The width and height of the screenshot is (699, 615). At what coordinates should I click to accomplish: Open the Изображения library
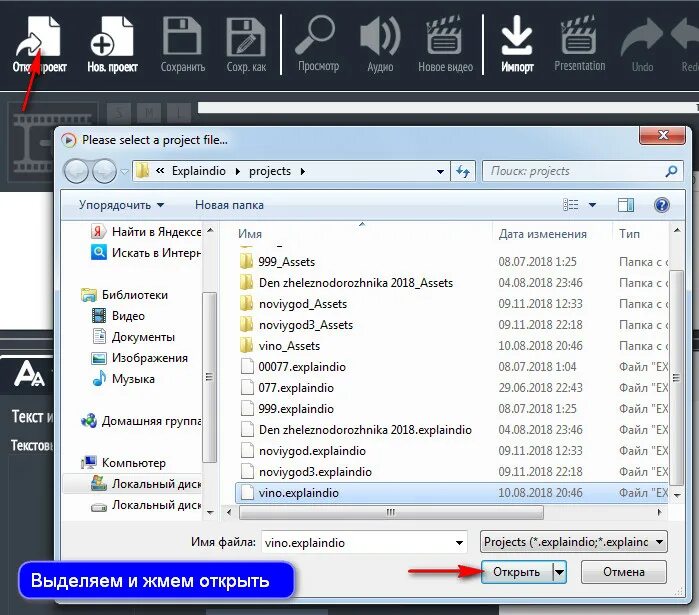[140, 357]
